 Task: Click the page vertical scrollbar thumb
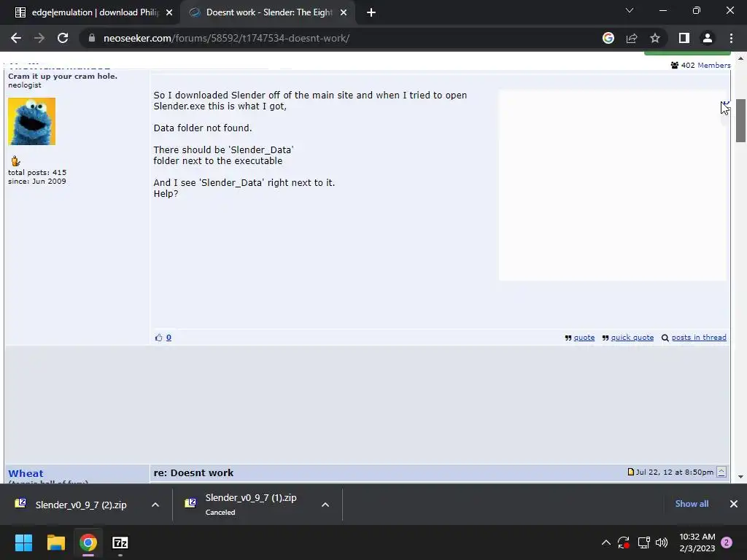pyautogui.click(x=740, y=120)
